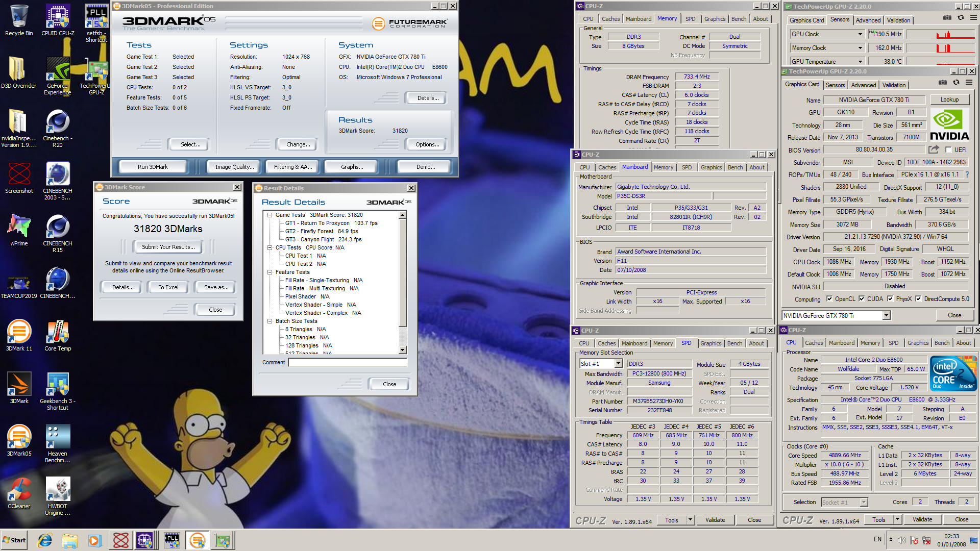Click the BIOS version share/export icon
980x551 pixels.
click(x=934, y=149)
